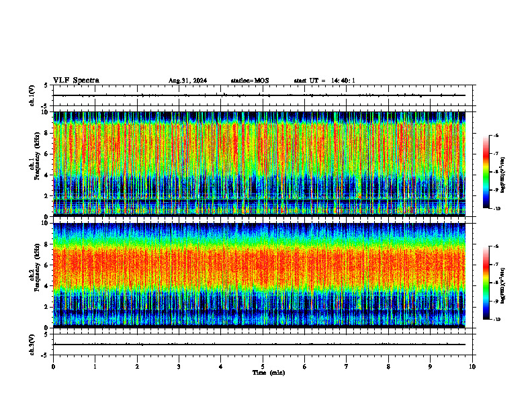
Task: Click time axis tick label "2"
Action: coord(137,367)
